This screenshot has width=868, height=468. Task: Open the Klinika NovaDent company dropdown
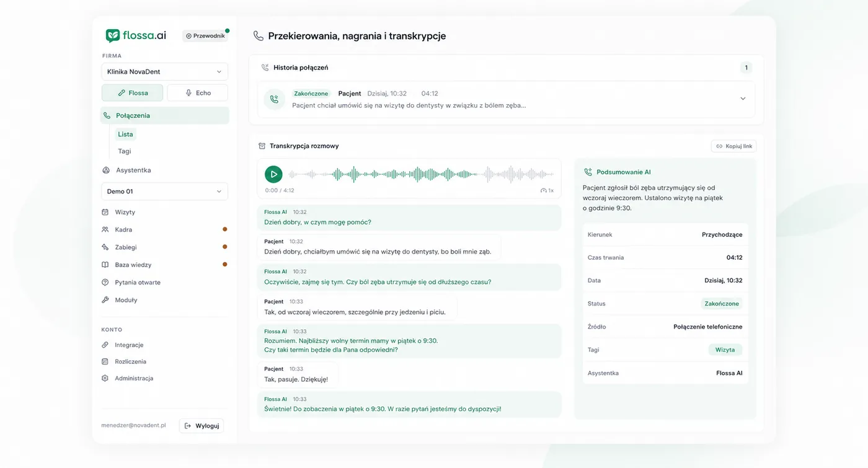pos(164,71)
